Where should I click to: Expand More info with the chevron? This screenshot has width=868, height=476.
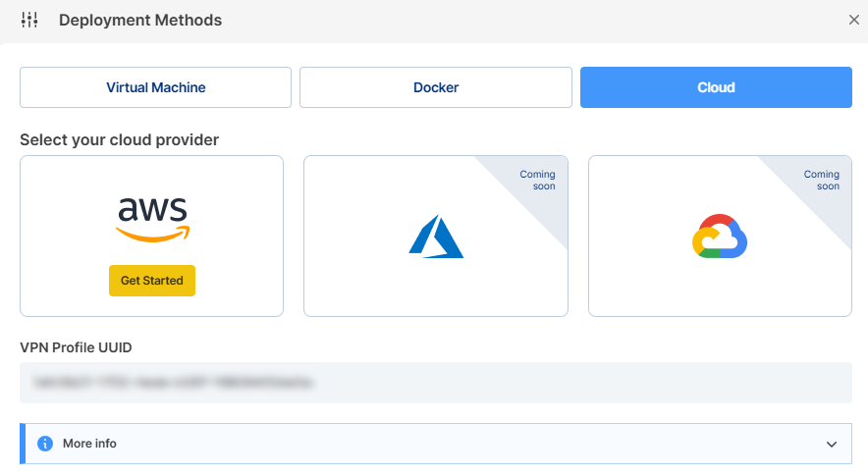coord(832,444)
